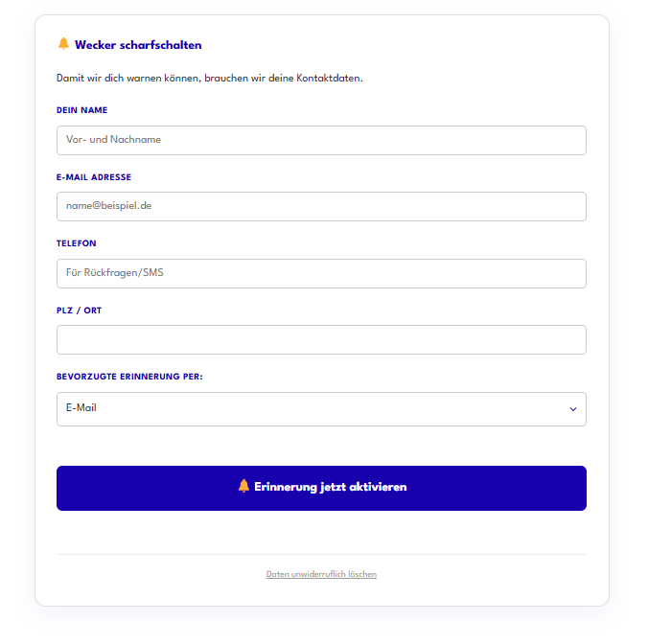Click the chevron arrow of reminder dropdown
The width and height of the screenshot is (648, 644).
pos(573,409)
